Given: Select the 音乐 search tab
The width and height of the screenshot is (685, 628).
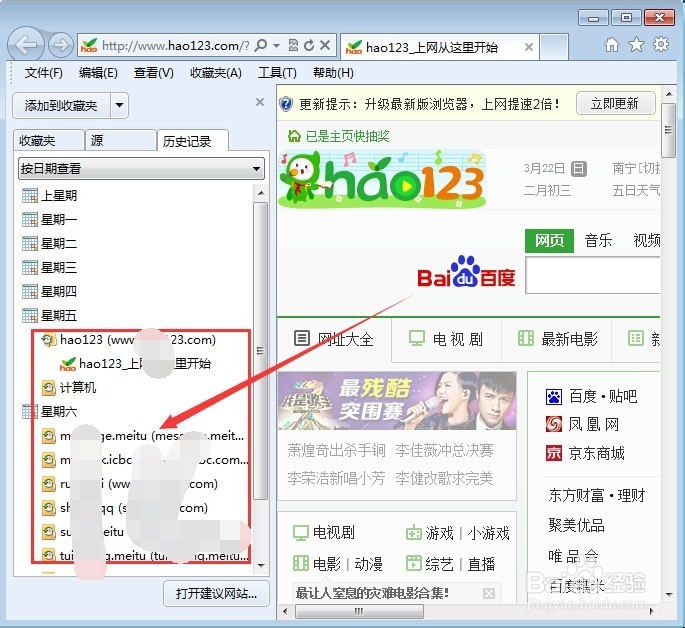Looking at the screenshot, I should tap(599, 241).
